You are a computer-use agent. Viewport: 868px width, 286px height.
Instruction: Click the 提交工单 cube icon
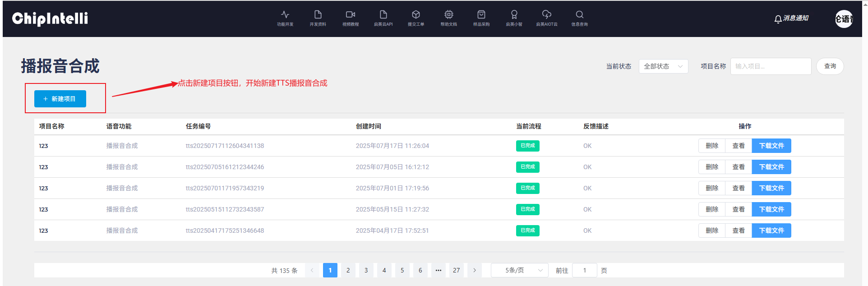tap(416, 15)
